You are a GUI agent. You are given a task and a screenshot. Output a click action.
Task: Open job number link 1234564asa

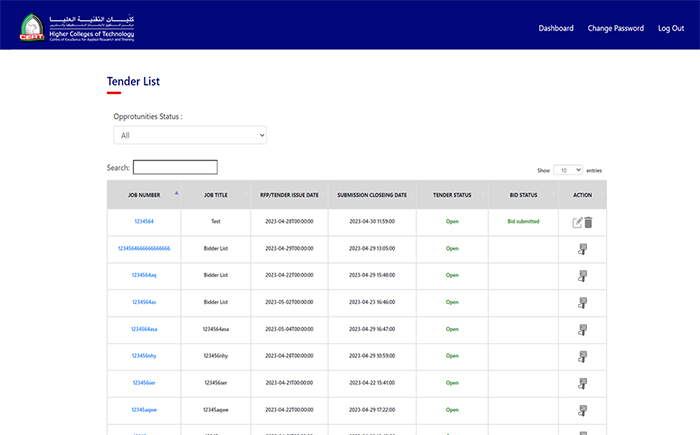tap(144, 329)
